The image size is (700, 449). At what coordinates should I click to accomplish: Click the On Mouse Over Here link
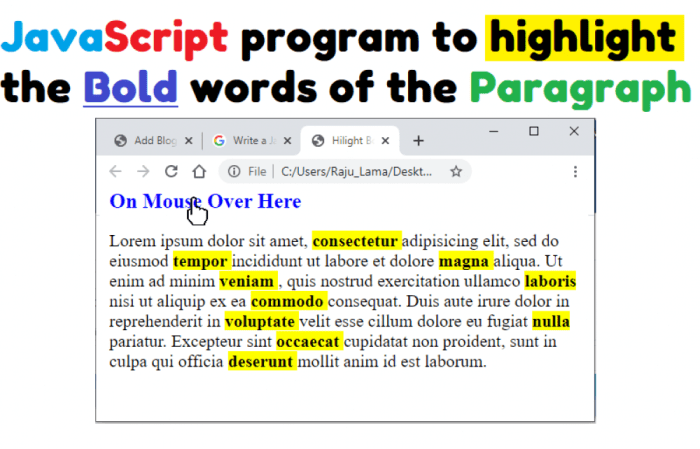click(x=205, y=201)
